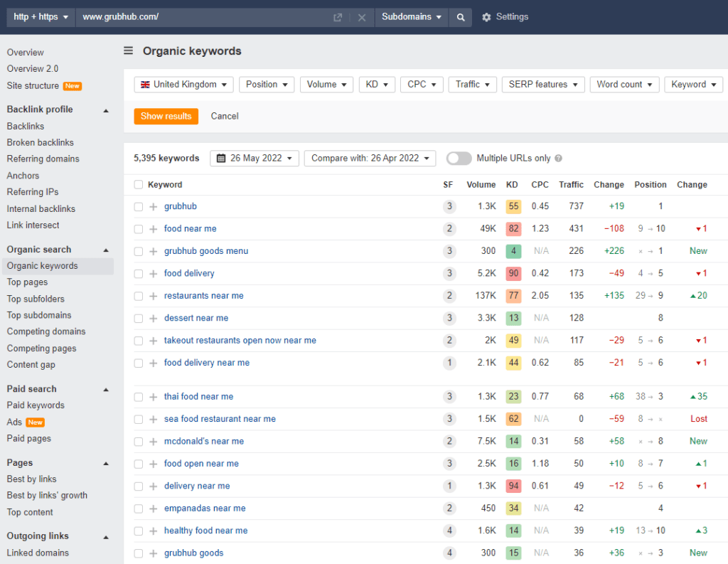Clear the URL with the X icon
Viewport: 728px width, 564px height.
362,18
